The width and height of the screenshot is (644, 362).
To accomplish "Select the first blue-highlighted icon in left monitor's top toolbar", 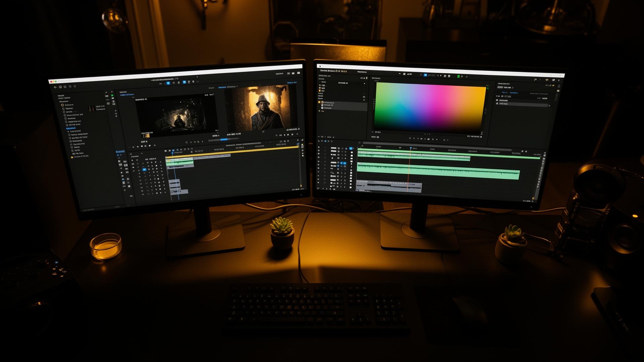I will 168,83.
